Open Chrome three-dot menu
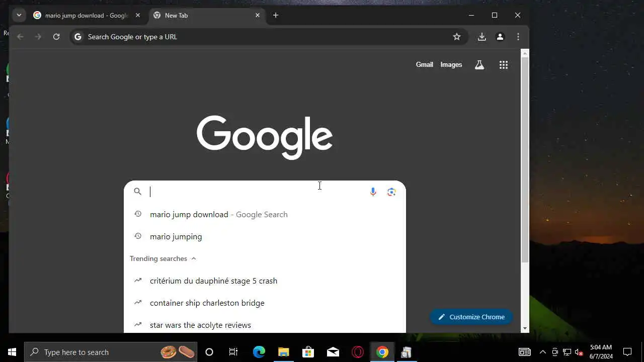 click(518, 37)
